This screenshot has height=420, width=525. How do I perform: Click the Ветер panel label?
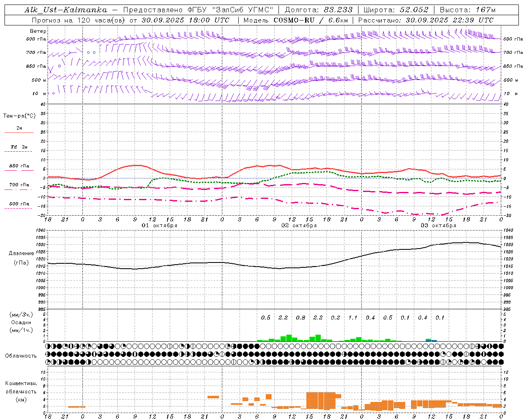[38, 31]
